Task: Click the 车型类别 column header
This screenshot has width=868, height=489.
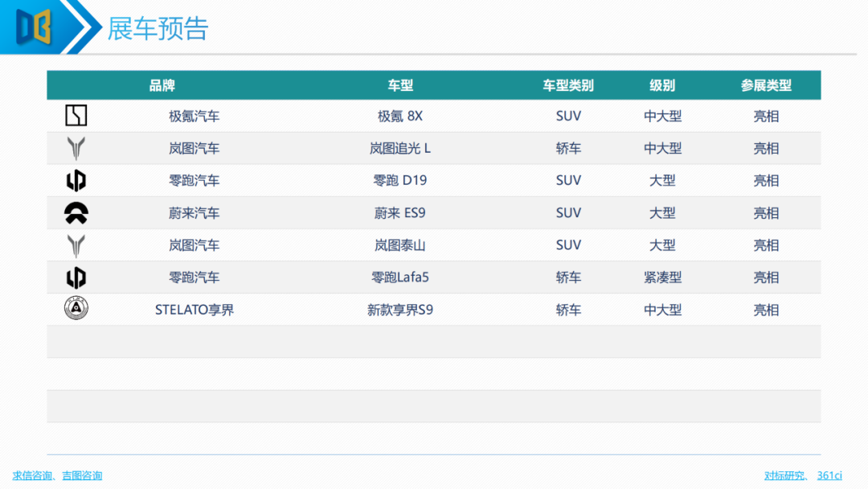Action: click(568, 85)
